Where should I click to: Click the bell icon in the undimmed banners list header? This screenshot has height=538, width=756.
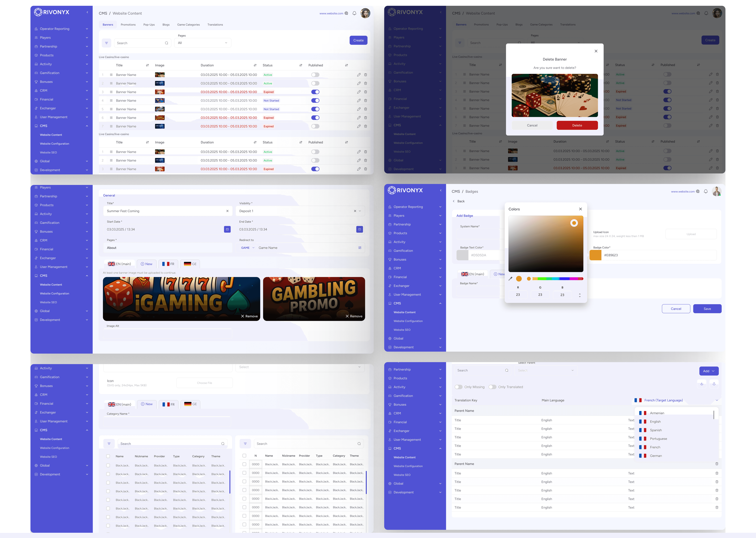pos(354,13)
